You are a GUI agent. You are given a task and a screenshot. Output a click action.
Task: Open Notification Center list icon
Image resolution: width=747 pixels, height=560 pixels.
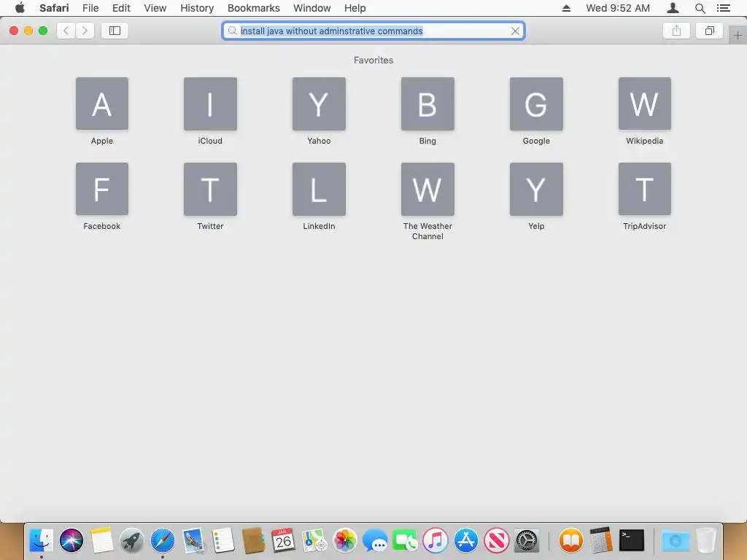(724, 8)
